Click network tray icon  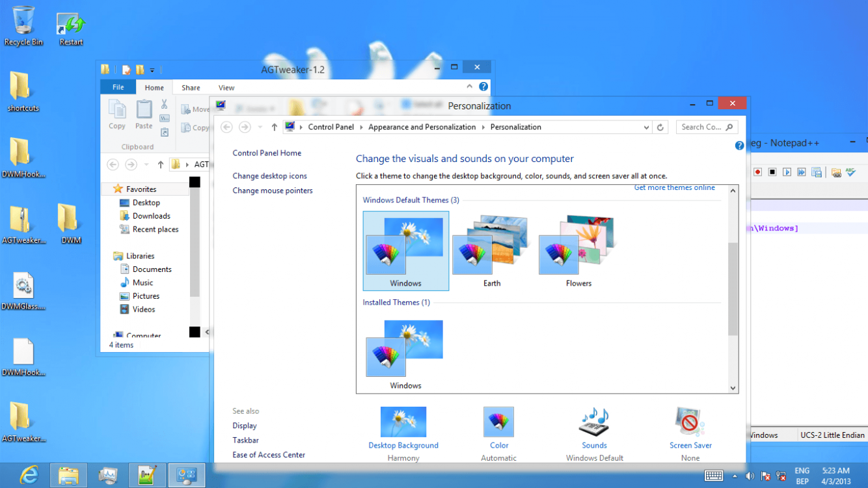781,476
